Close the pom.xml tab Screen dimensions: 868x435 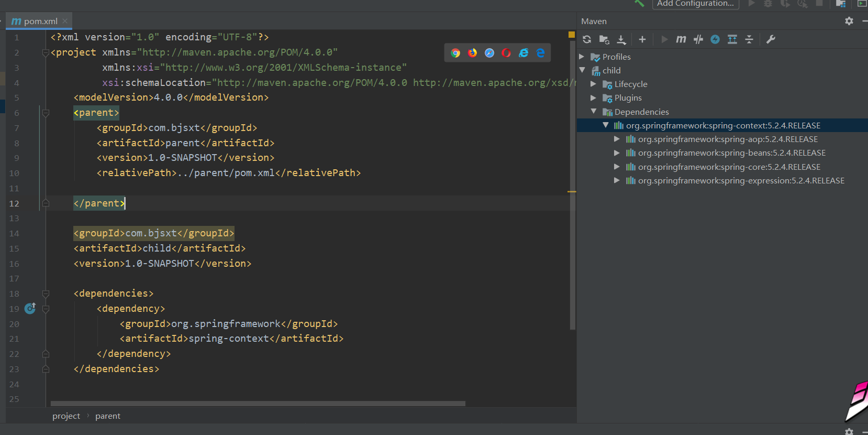(65, 21)
